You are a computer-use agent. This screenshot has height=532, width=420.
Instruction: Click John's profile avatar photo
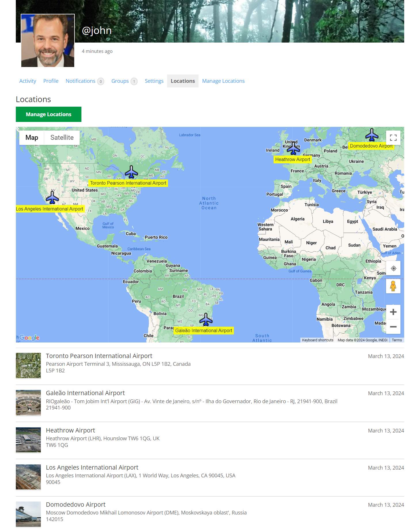(x=48, y=41)
